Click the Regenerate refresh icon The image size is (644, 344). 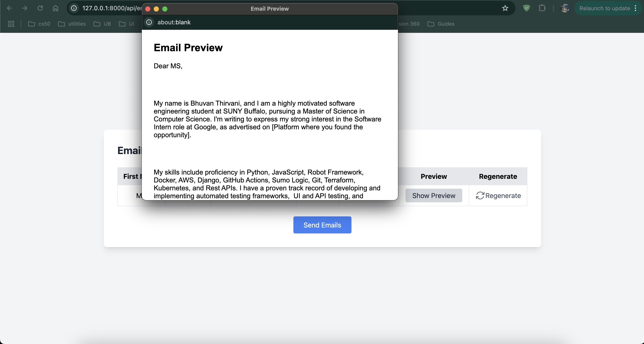click(x=480, y=196)
